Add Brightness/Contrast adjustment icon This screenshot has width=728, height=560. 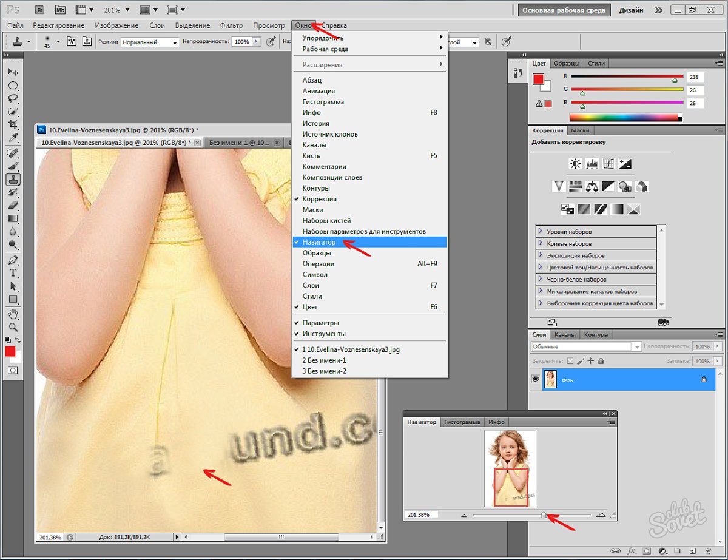(575, 164)
